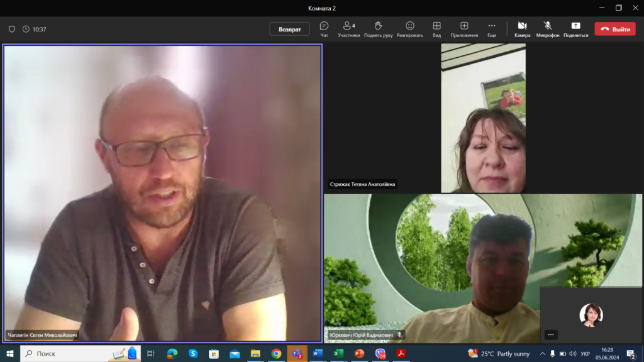The width and height of the screenshot is (644, 362).
Task: Leave the meeting with Выйти
Action: click(x=614, y=29)
